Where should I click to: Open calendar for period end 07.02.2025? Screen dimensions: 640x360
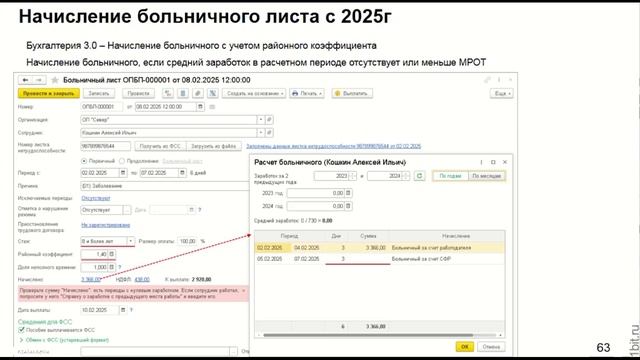point(182,173)
